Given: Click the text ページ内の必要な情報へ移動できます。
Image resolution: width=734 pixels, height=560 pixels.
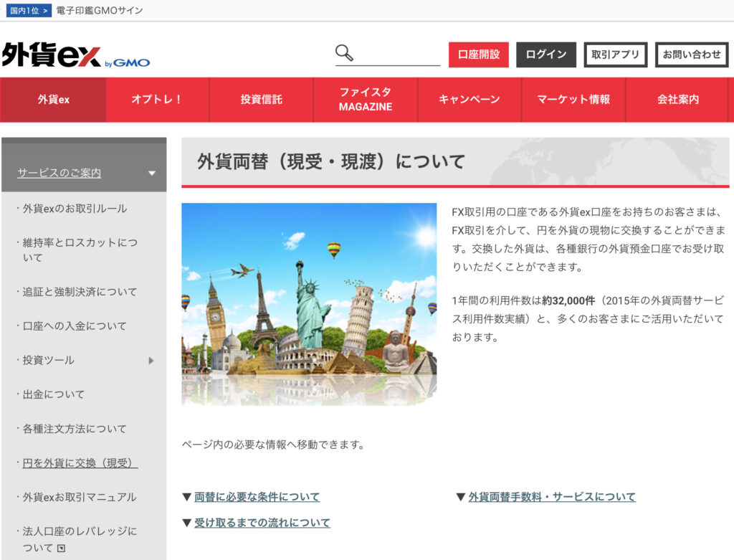Looking at the screenshot, I should pos(275,445).
